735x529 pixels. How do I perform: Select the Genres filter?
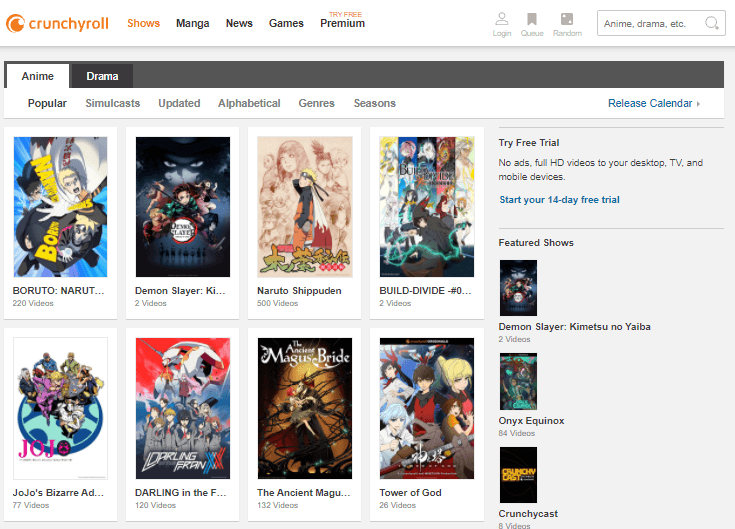point(316,103)
